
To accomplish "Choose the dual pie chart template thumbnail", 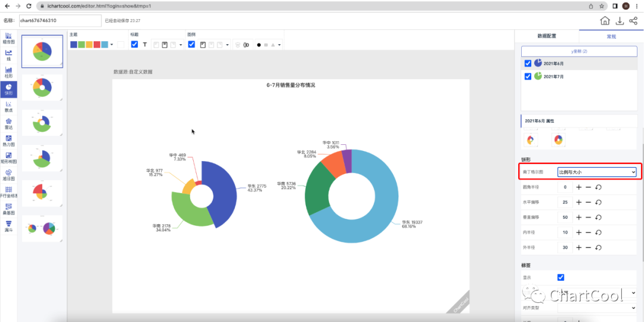I will [42, 228].
